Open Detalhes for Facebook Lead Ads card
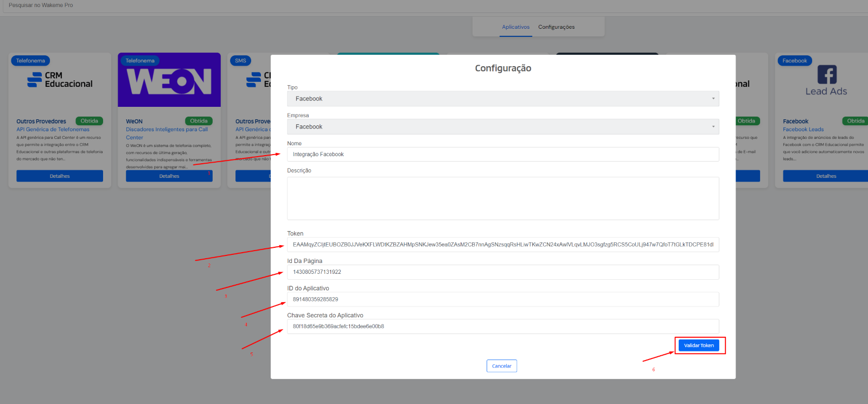The height and width of the screenshot is (404, 868). [x=826, y=176]
